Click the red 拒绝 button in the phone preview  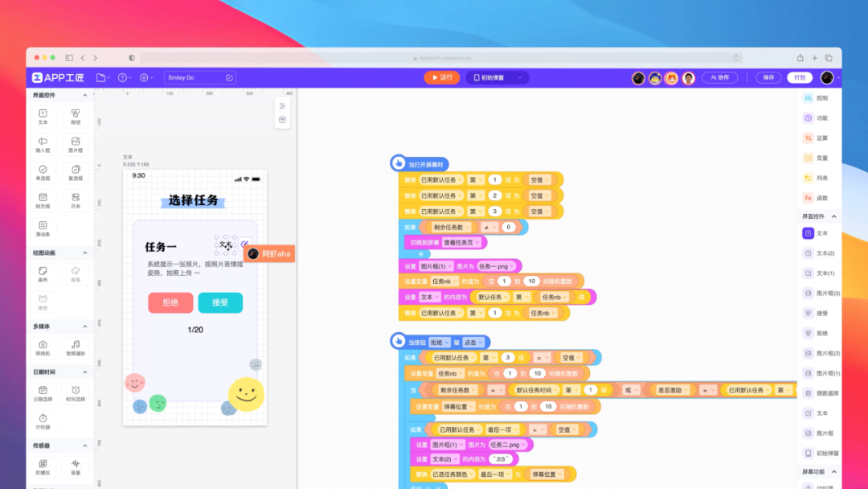170,302
